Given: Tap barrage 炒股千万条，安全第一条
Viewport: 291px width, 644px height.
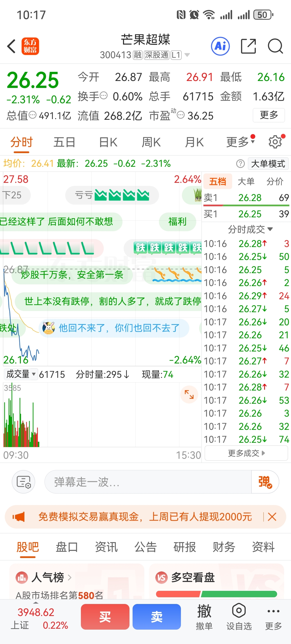Looking at the screenshot, I should click(x=72, y=275).
